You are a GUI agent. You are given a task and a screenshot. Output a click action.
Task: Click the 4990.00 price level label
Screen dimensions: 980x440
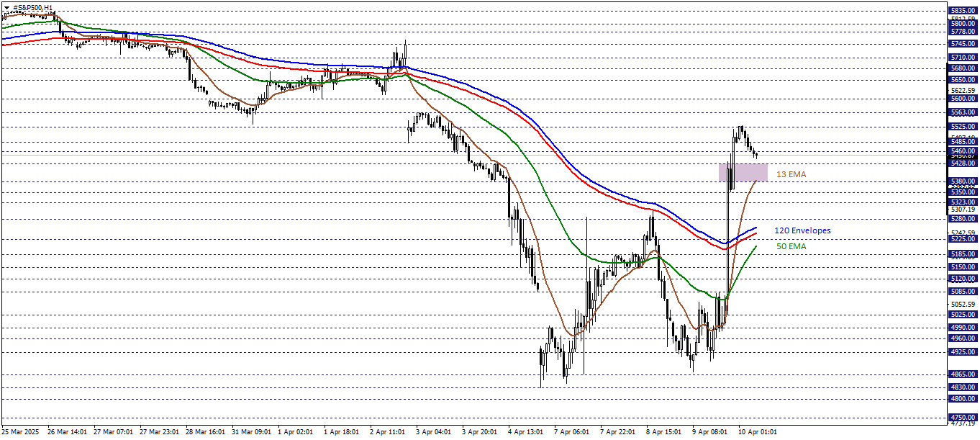point(963,328)
